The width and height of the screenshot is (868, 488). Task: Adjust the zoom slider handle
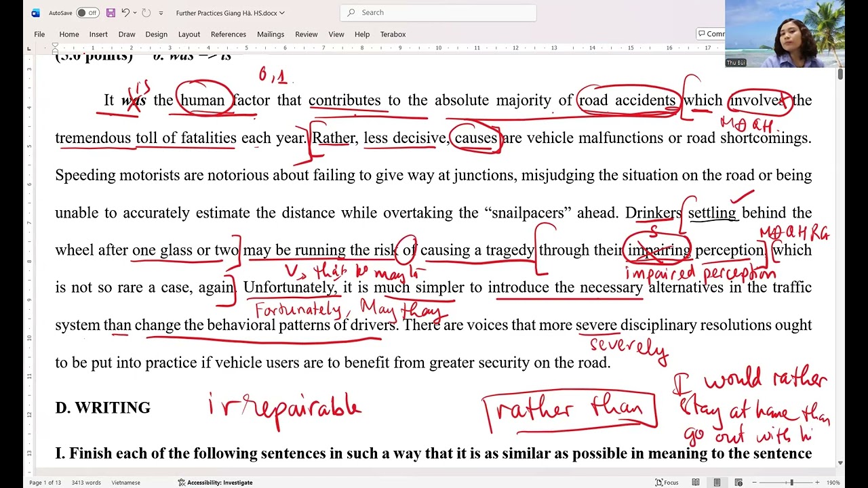pyautogui.click(x=791, y=483)
